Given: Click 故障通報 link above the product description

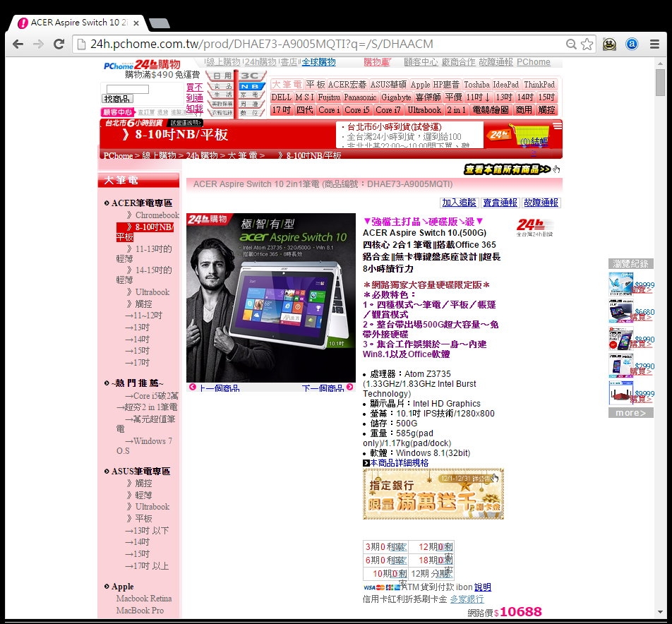Looking at the screenshot, I should point(541,203).
